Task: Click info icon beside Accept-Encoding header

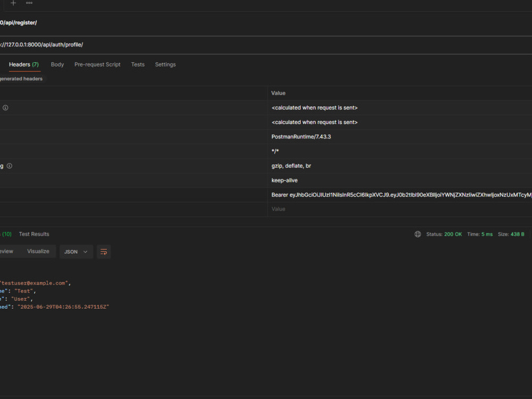Action: pos(10,166)
